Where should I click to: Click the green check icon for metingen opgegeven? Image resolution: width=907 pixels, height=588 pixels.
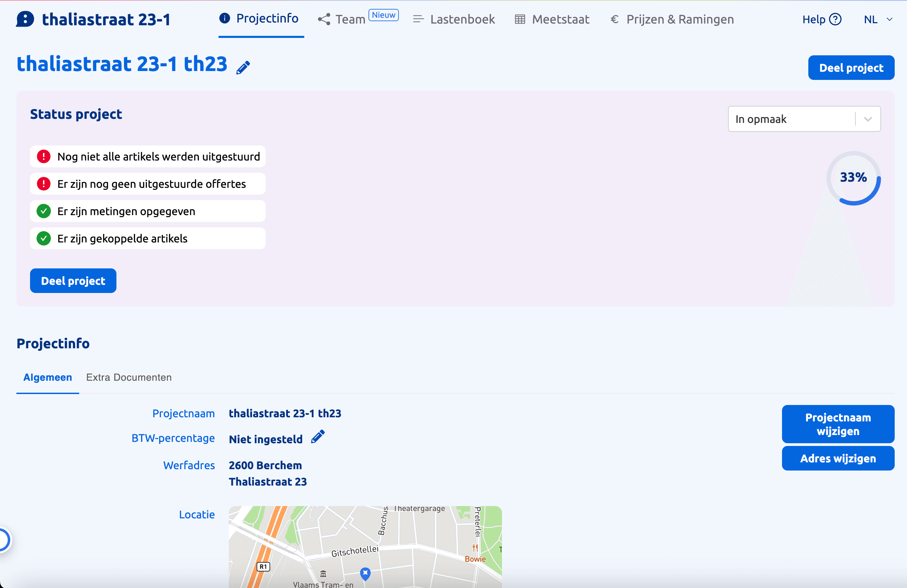[x=44, y=211]
